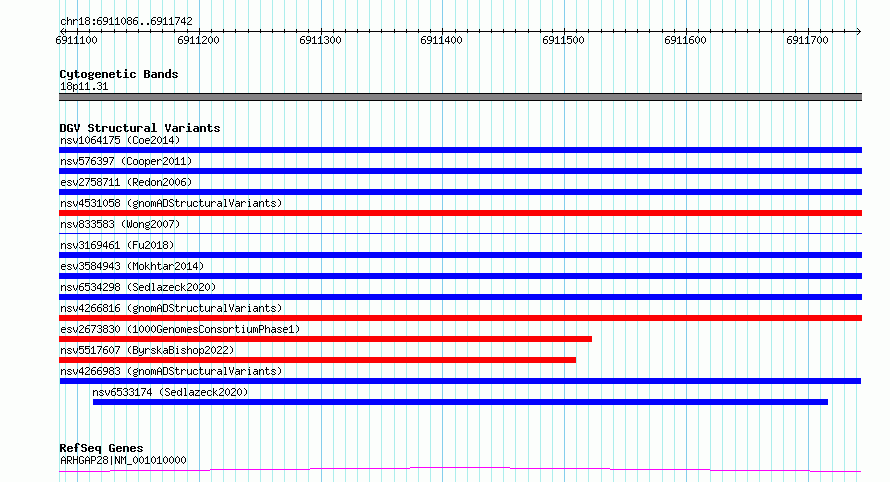Click the DGV Structural Variants track title
Viewport: 890px width, 482px height.
point(140,128)
